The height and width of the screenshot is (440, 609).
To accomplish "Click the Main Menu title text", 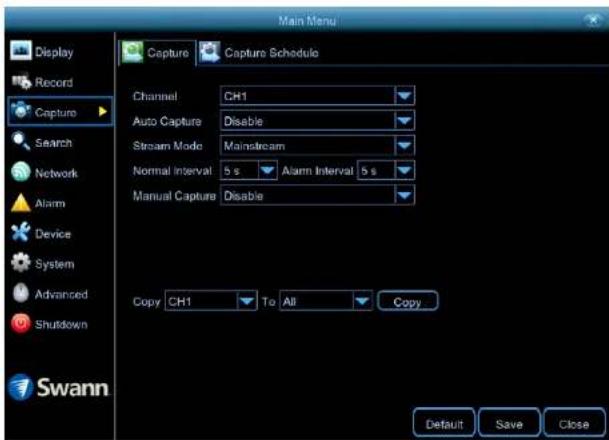I will point(307,21).
